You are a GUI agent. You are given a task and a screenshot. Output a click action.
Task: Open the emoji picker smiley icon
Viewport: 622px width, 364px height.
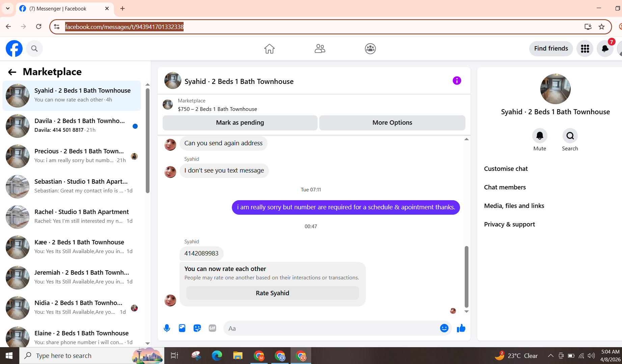coord(444,328)
